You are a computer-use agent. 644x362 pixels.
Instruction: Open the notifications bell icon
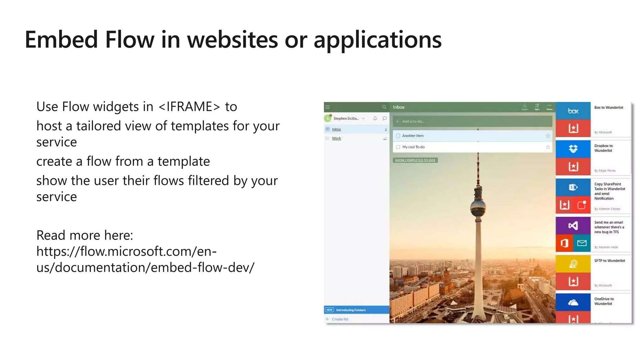point(375,118)
